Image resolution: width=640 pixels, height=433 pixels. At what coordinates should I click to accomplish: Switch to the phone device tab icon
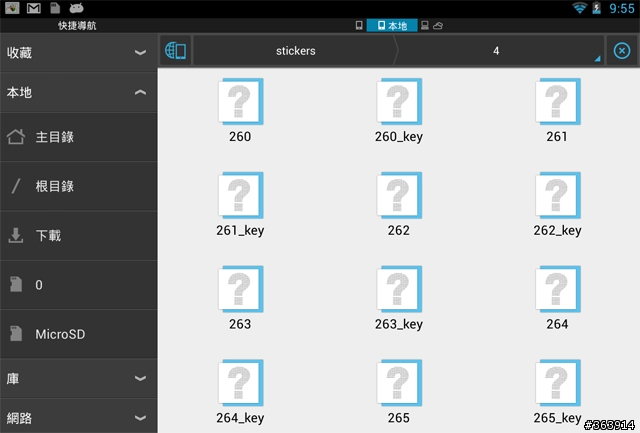click(x=359, y=26)
